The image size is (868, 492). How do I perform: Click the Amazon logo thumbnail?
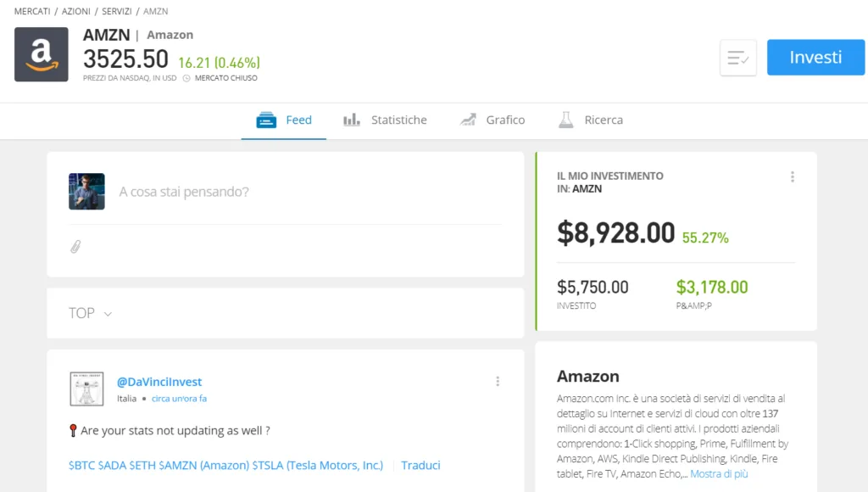42,54
